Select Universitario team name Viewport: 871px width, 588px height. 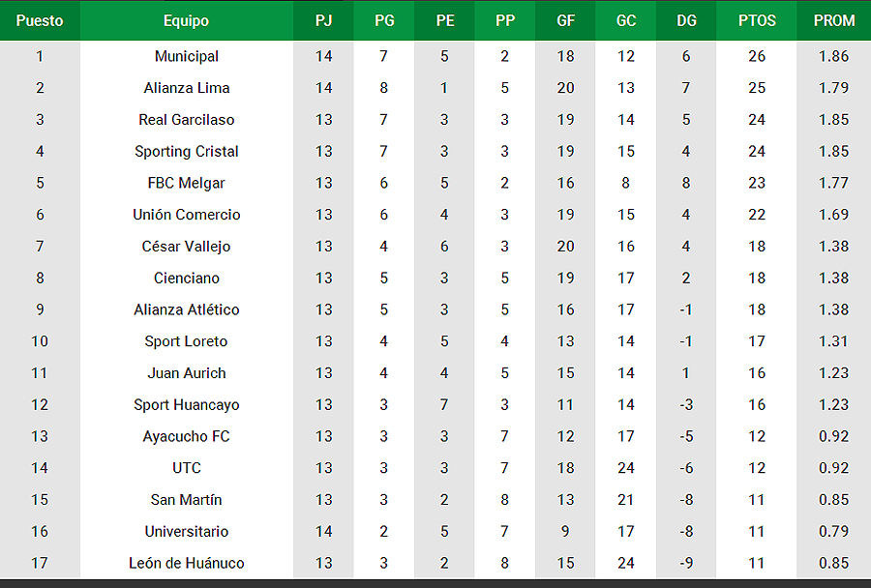[187, 531]
